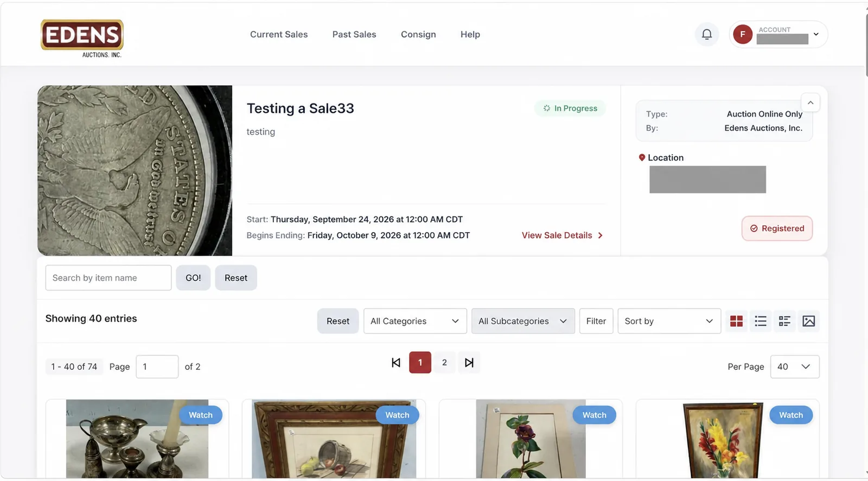Click the Location pin icon
Screen dimensions: 868x481
point(642,157)
